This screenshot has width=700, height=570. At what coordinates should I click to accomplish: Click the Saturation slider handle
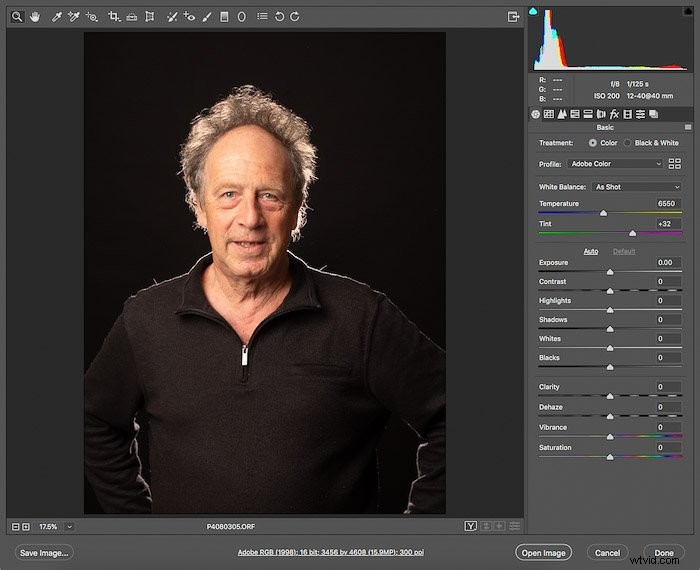click(610, 457)
